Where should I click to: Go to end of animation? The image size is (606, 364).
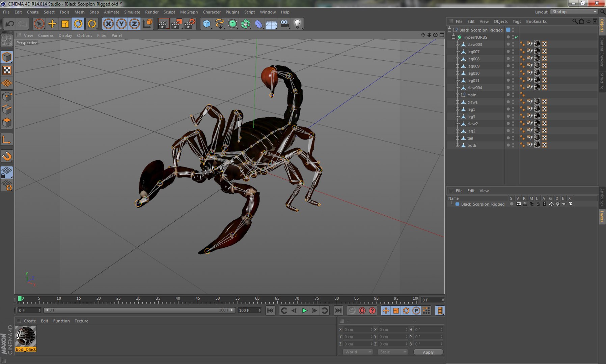338,310
